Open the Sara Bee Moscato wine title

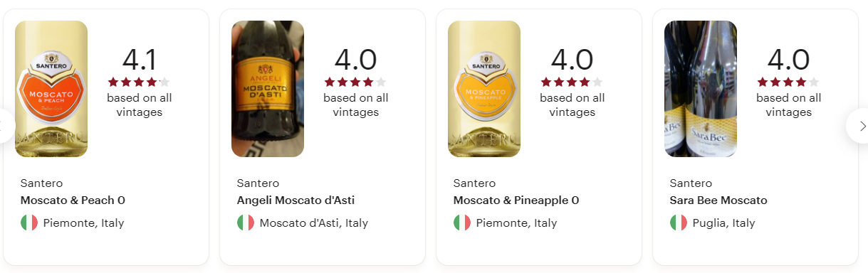tap(718, 200)
